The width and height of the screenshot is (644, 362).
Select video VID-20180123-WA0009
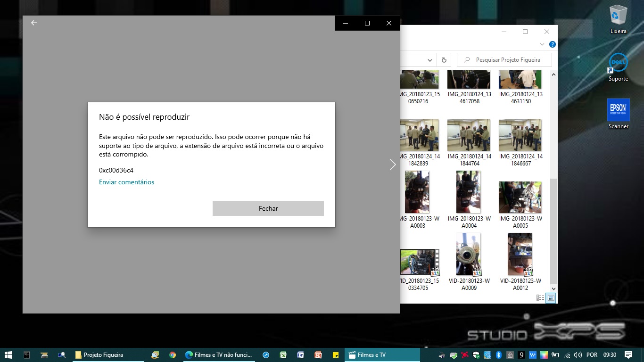(x=469, y=262)
